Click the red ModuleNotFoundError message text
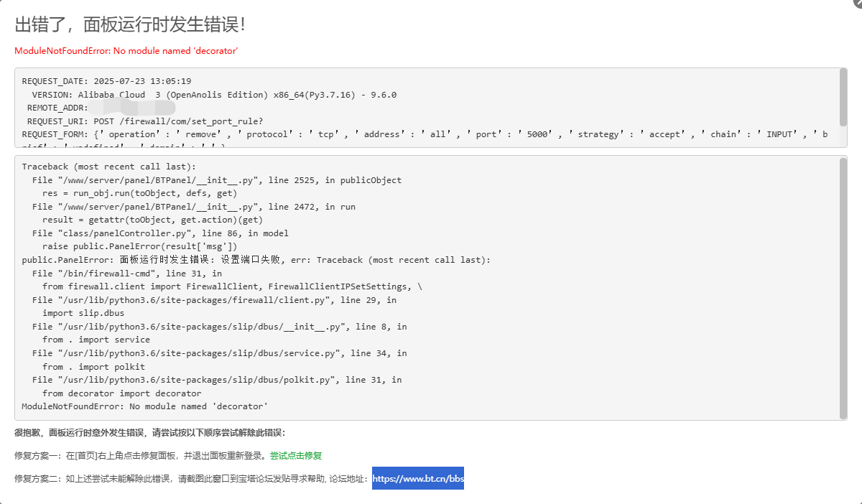The width and height of the screenshot is (862, 504). (126, 50)
